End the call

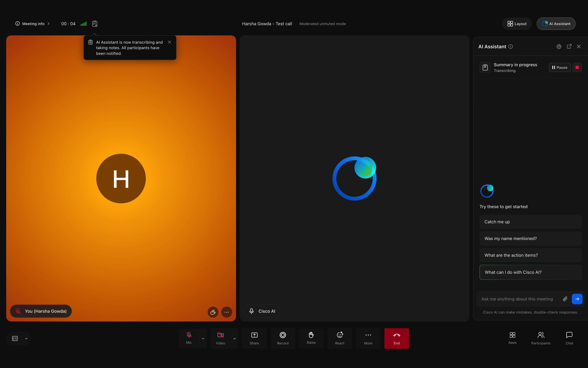396,338
